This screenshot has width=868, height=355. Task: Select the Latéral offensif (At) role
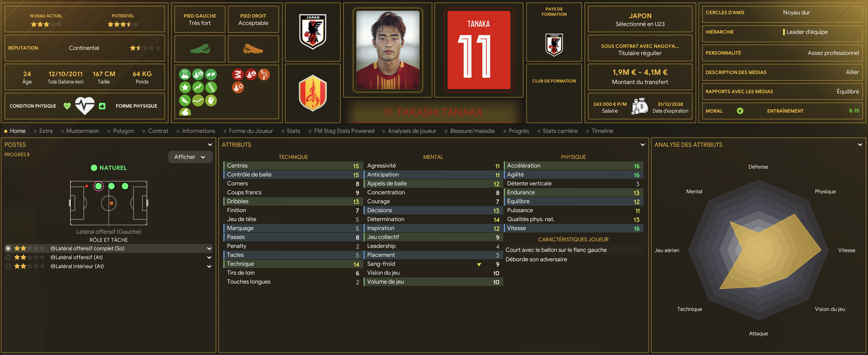click(x=108, y=257)
